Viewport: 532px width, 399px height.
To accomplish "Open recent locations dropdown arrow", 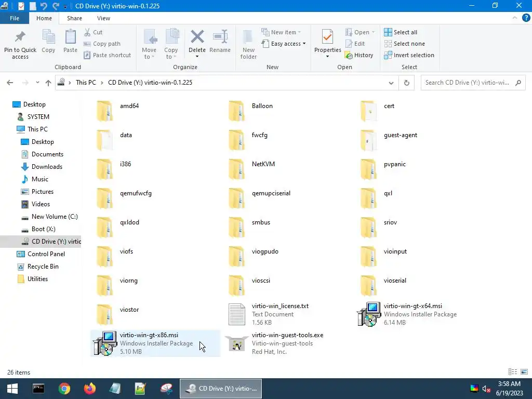I will [x=37, y=83].
